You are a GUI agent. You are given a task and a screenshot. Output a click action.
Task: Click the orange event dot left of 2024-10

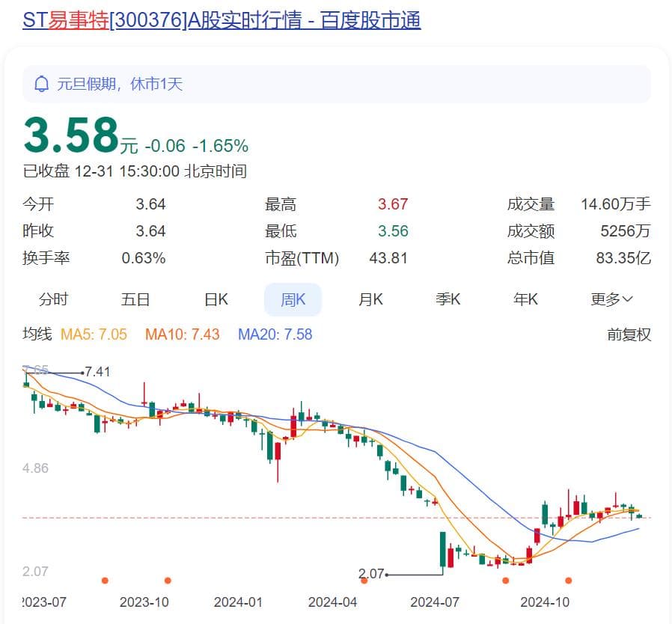[505, 581]
